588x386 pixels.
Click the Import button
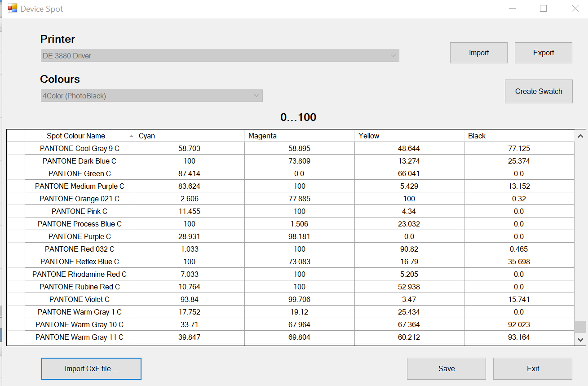coord(478,53)
